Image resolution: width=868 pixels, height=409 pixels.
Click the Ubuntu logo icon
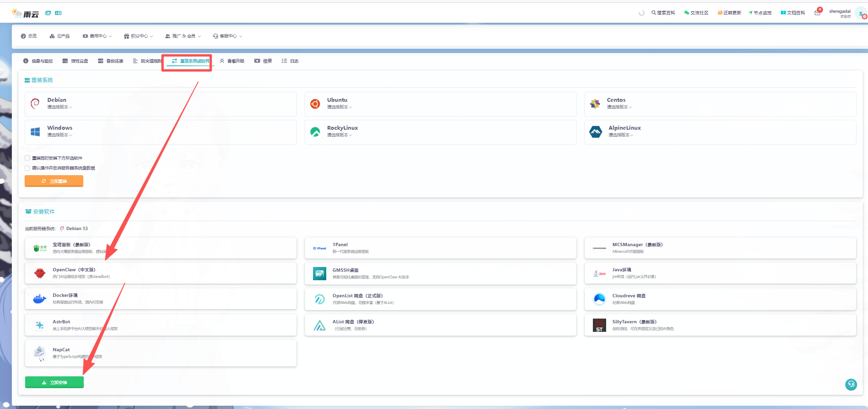click(315, 104)
